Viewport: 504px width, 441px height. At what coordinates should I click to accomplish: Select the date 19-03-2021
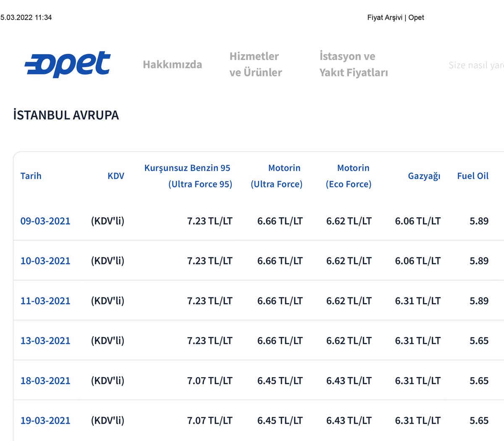coord(45,420)
